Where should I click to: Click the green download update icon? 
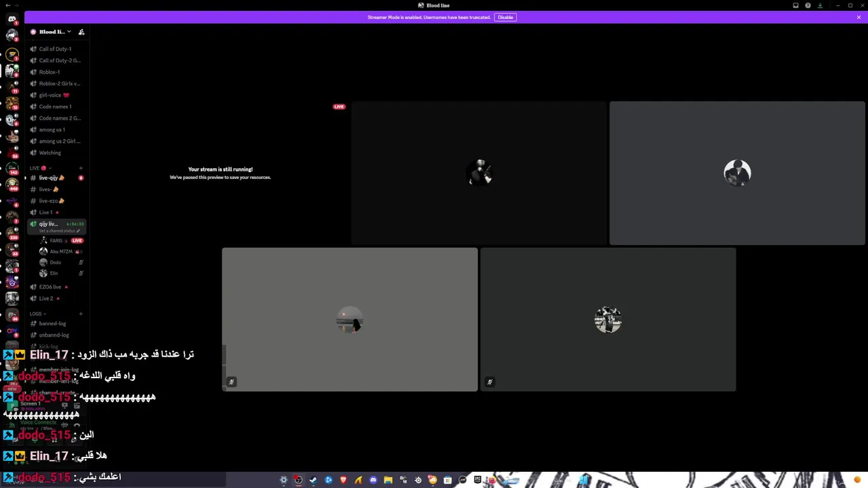[x=820, y=5]
